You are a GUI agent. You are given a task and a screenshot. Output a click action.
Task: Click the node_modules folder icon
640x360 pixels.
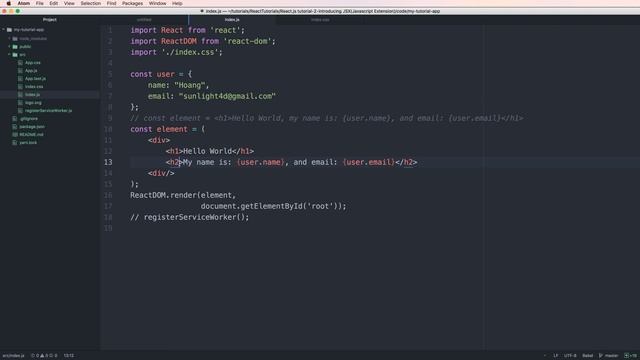(x=15, y=38)
